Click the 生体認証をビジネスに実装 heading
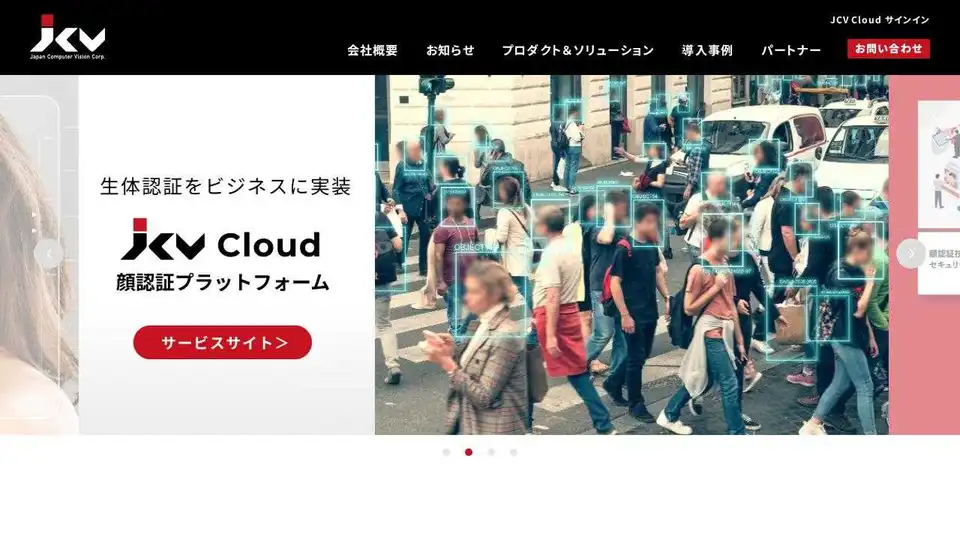This screenshot has width=960, height=540. [x=225, y=186]
